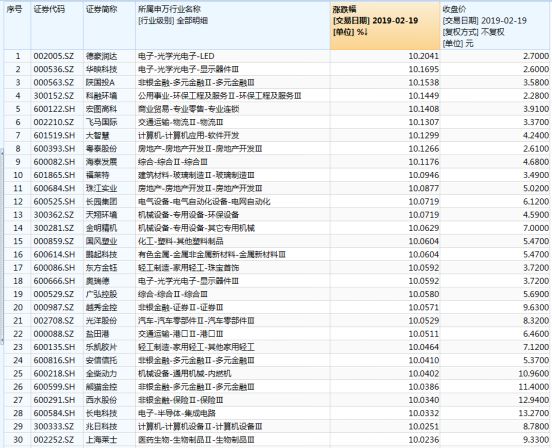Select stock code 300152.SZ

click(54, 96)
